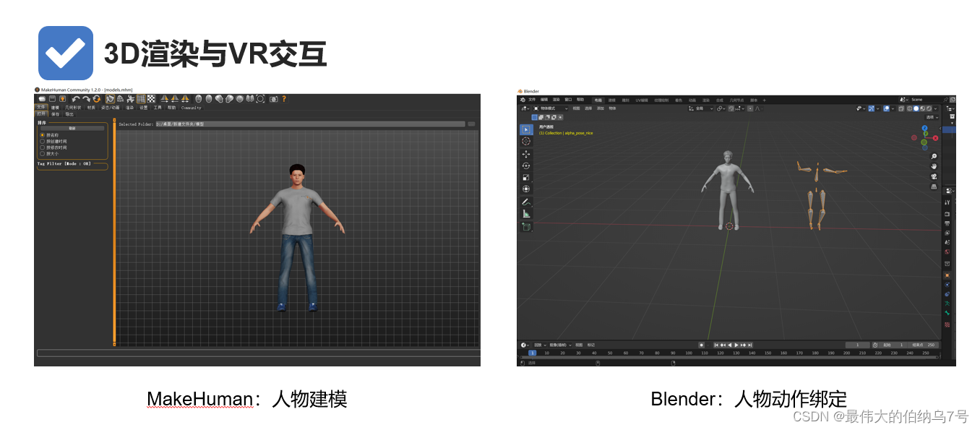Viewport: 980px width, 430px height.
Task: Open the 文件 File menu in Blender
Action: tap(532, 100)
